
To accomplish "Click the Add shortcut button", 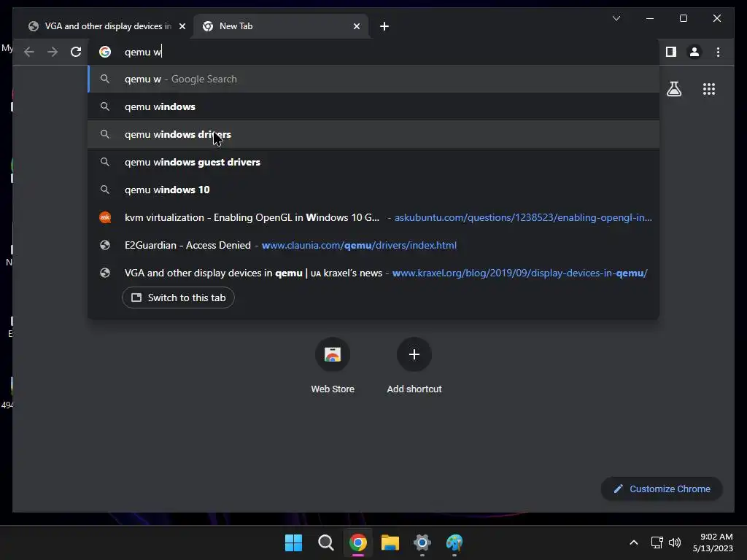I will click(414, 365).
